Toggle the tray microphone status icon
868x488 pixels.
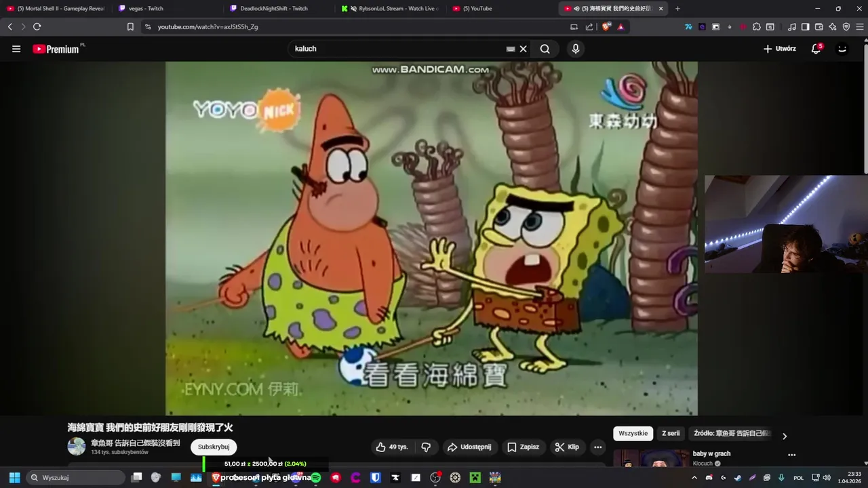click(781, 477)
